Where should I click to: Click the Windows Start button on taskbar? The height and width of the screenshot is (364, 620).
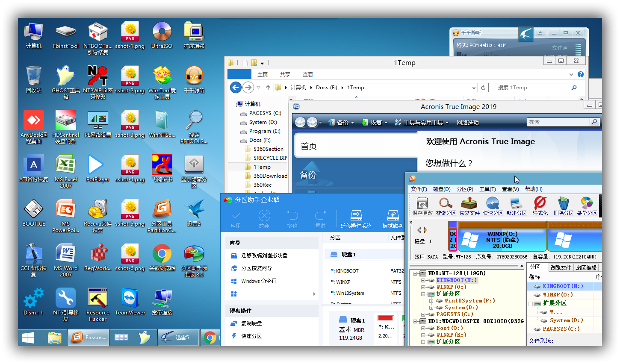[x=28, y=338]
